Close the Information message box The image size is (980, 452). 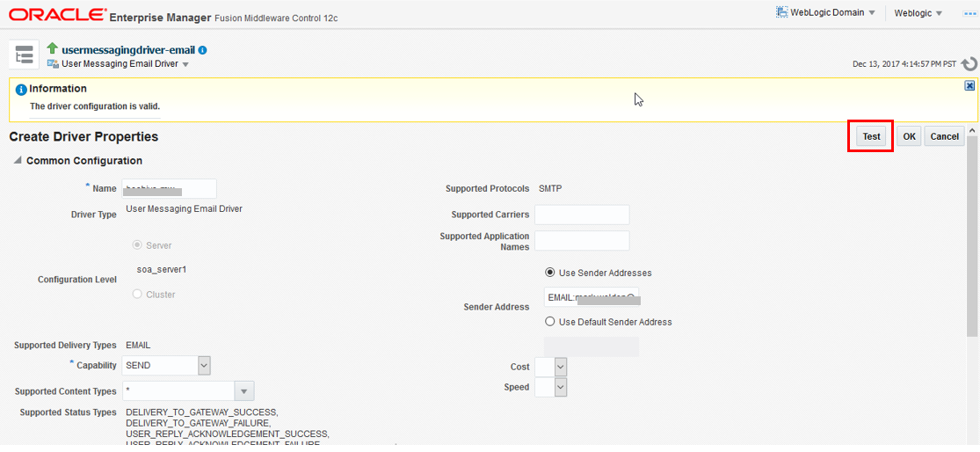[x=969, y=85]
